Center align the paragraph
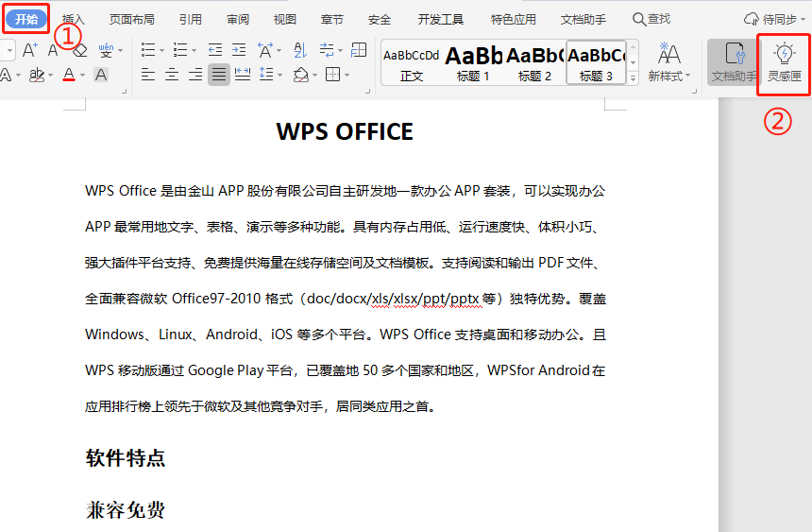This screenshot has height=532, width=812. 172,75
